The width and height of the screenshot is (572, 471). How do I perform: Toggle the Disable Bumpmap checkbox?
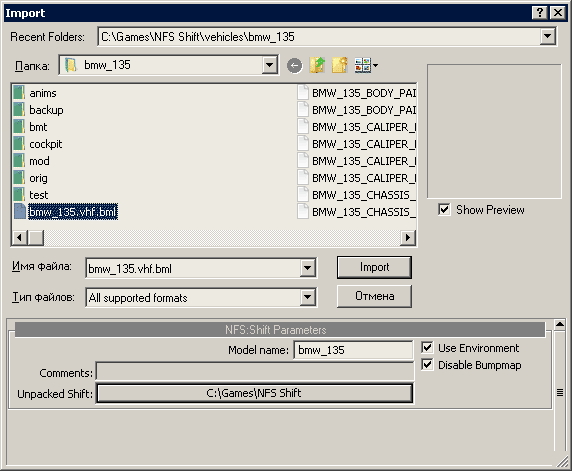[427, 364]
